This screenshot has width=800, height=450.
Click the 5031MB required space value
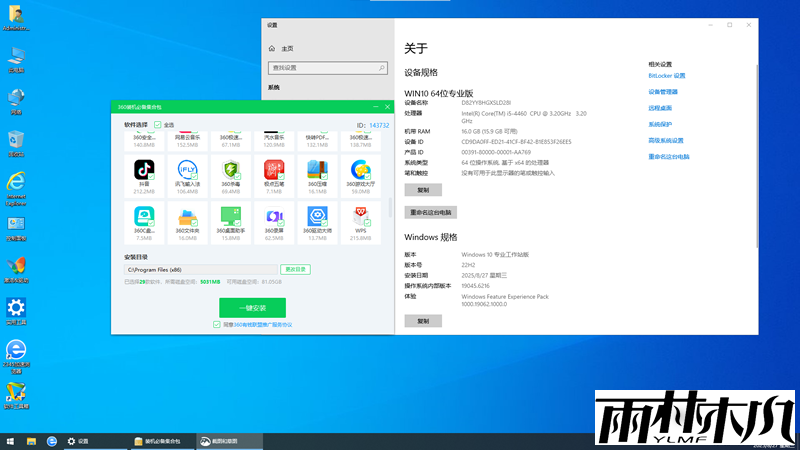[210, 282]
